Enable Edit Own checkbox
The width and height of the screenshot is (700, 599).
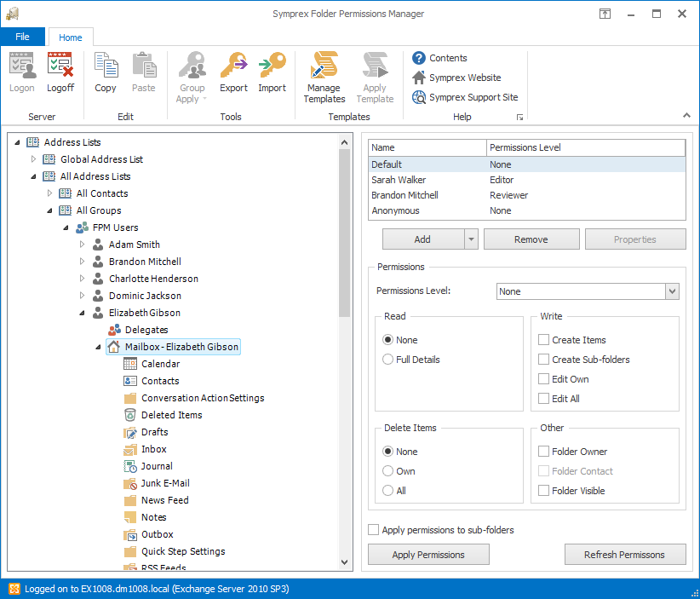pyautogui.click(x=543, y=379)
